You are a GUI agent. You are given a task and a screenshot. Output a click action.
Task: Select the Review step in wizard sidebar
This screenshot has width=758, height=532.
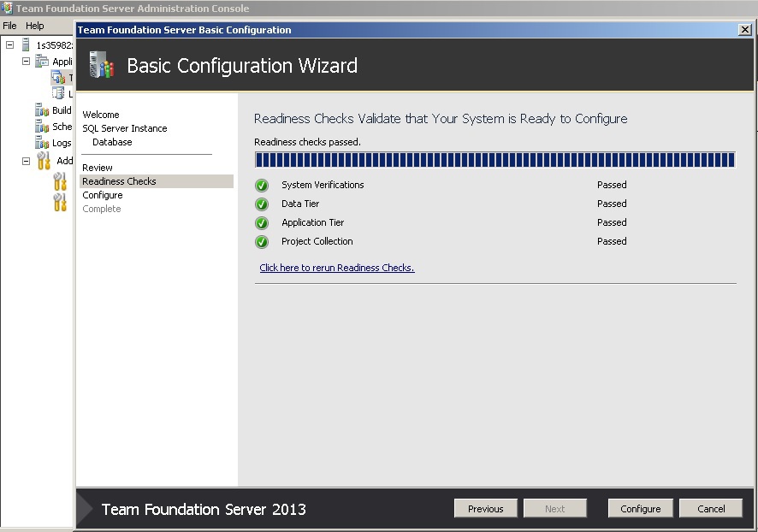coord(98,168)
